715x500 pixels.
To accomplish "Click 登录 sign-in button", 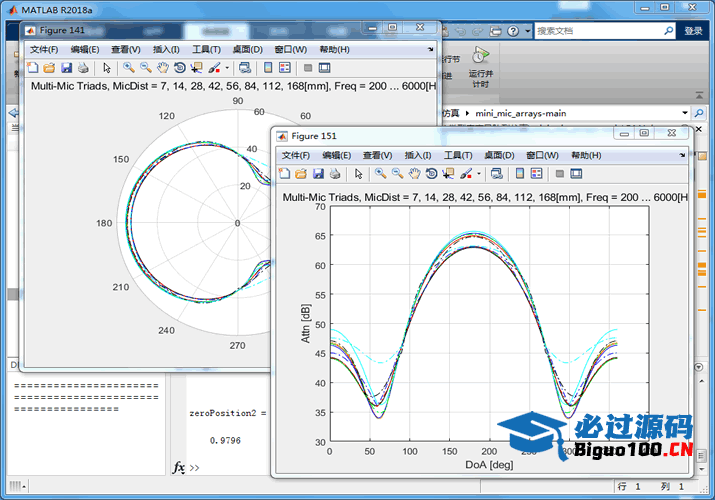I will [693, 31].
